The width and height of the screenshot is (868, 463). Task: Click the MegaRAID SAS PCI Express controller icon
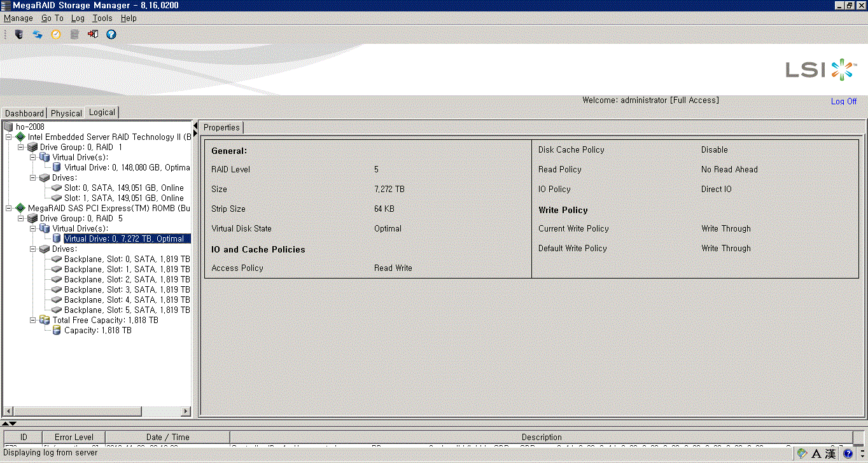(x=20, y=208)
